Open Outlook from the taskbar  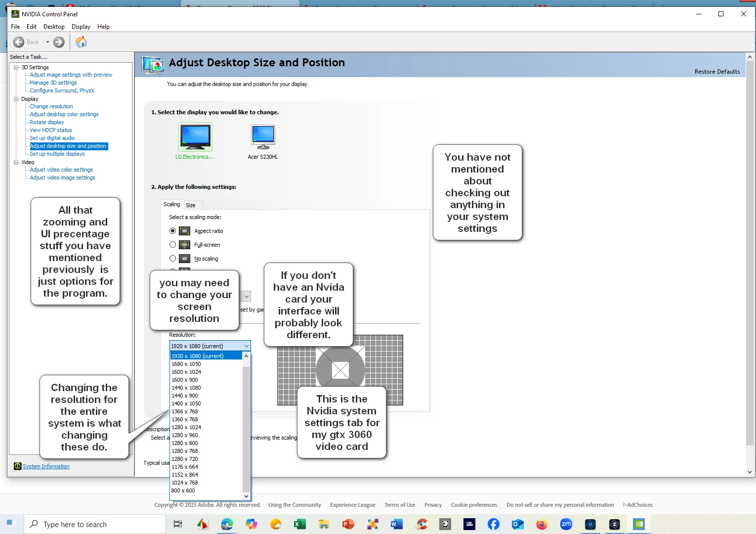(518, 524)
